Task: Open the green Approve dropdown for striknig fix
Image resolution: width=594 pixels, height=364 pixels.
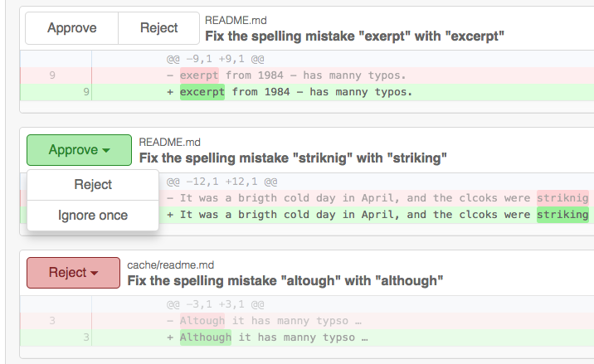Action: click(79, 150)
